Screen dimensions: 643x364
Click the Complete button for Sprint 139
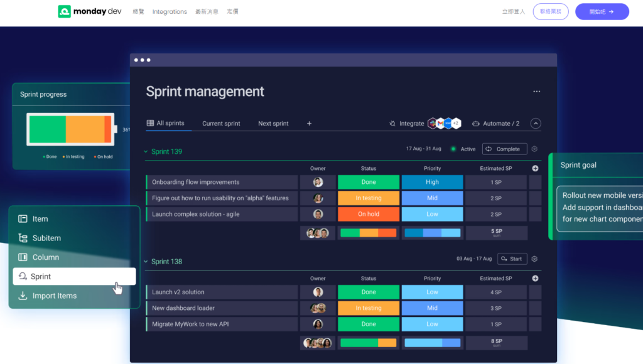pyautogui.click(x=504, y=149)
